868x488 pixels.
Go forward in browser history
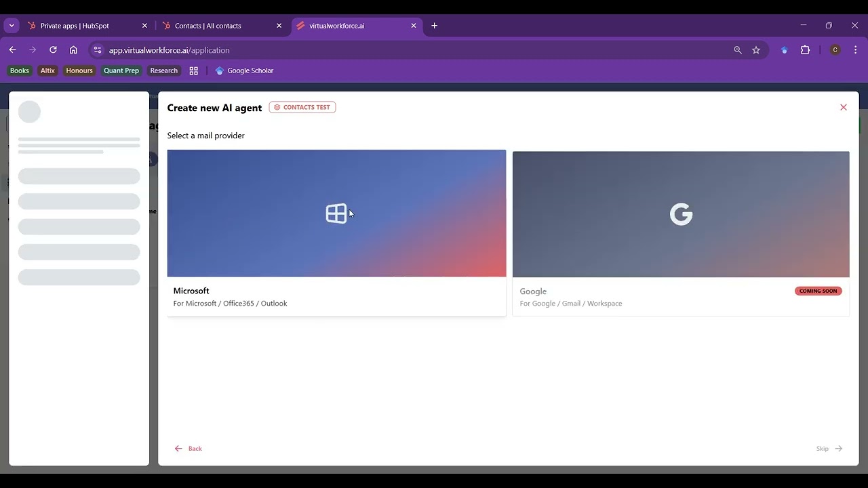click(x=33, y=49)
